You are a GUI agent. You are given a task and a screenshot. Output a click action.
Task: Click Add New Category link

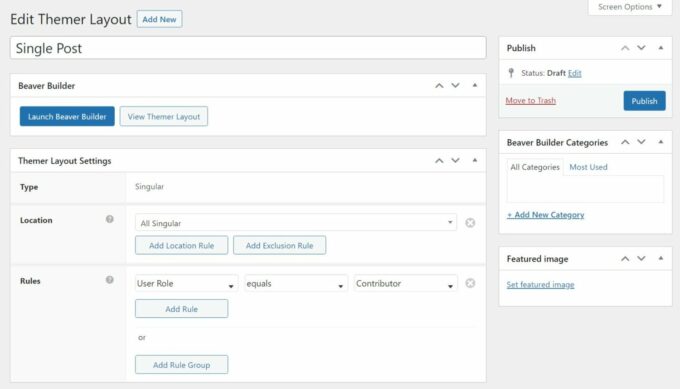(x=546, y=215)
